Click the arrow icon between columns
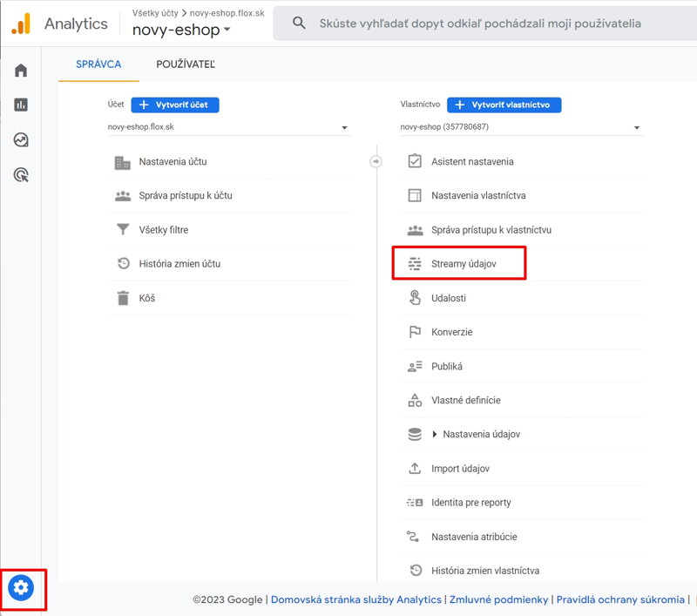This screenshot has height=616, width=697. 376,161
